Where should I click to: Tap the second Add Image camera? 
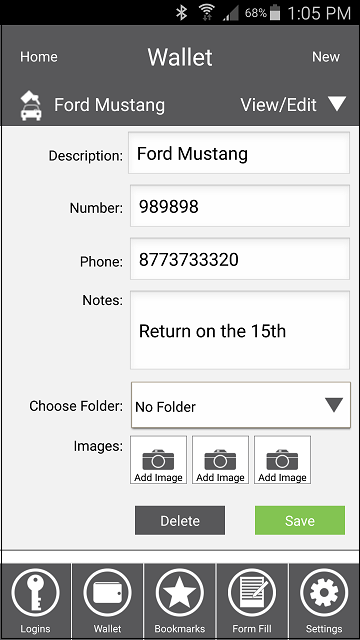click(x=220, y=460)
